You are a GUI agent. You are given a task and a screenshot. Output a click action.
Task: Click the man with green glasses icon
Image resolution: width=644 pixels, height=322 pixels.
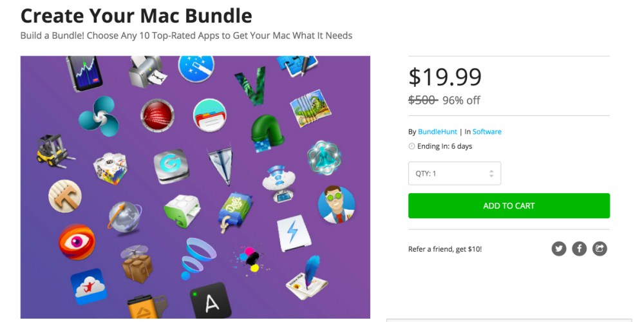pos(336,205)
